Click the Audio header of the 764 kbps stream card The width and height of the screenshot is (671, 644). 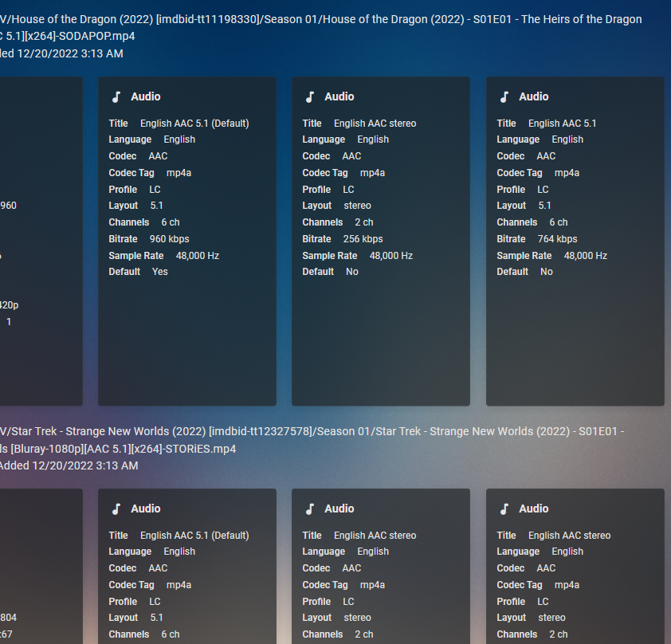pos(534,96)
